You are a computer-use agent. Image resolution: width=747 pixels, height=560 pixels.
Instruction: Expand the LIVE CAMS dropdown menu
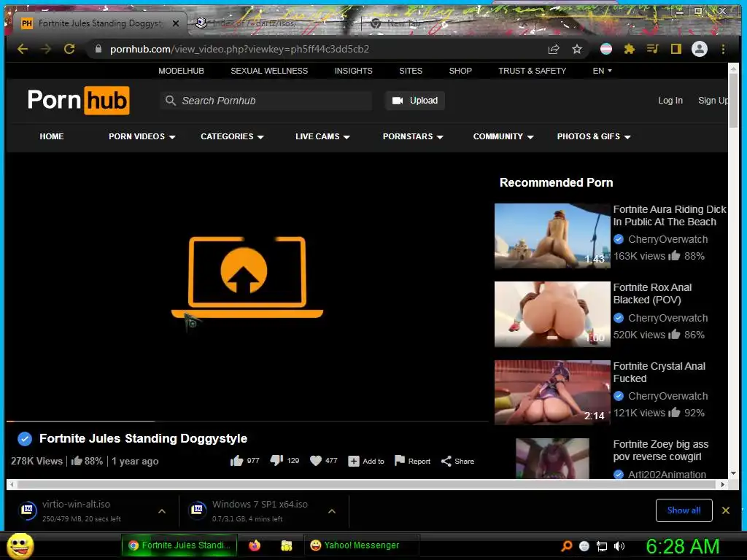click(x=322, y=136)
